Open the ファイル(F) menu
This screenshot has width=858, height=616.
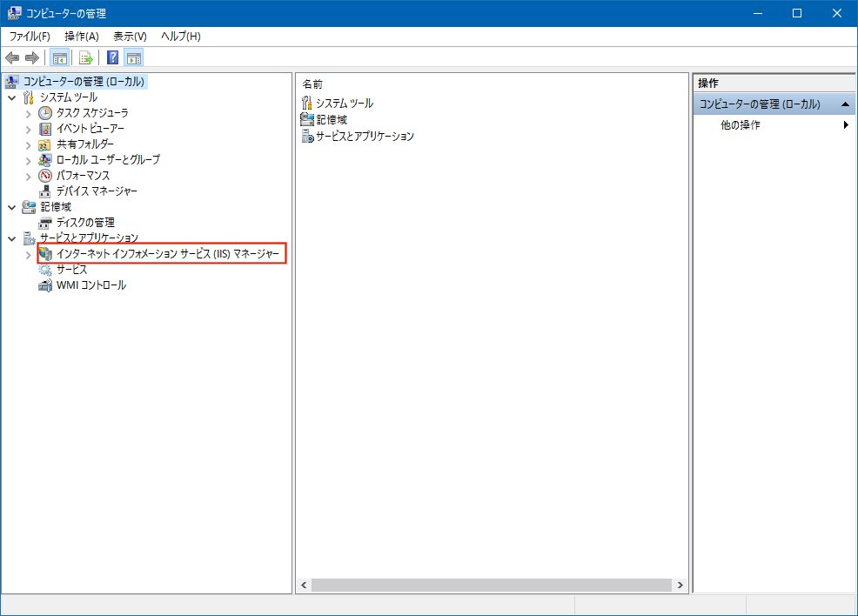(x=30, y=36)
